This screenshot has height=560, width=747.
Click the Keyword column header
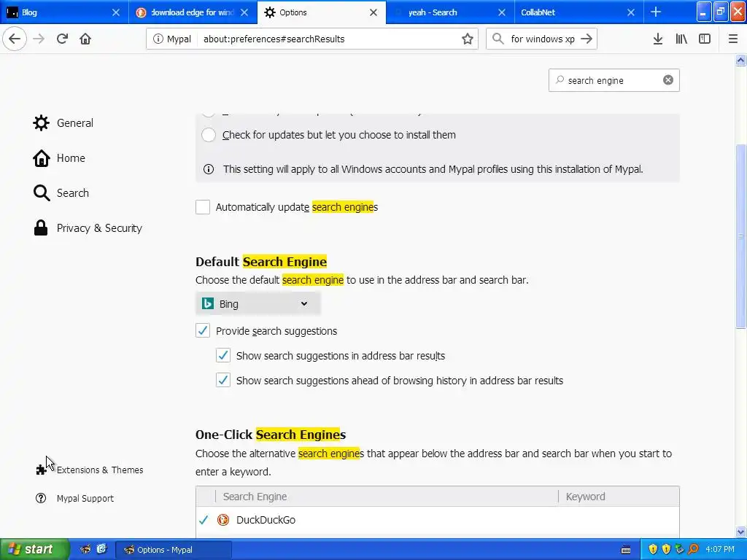619,497
